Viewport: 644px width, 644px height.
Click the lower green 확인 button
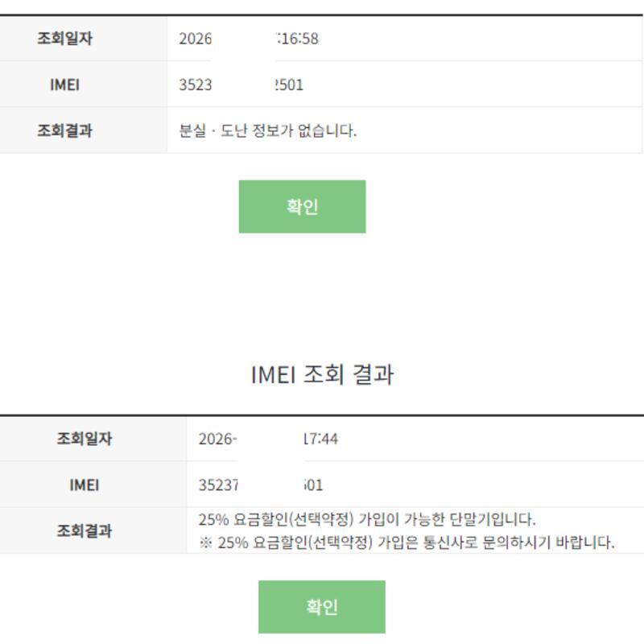(x=321, y=607)
